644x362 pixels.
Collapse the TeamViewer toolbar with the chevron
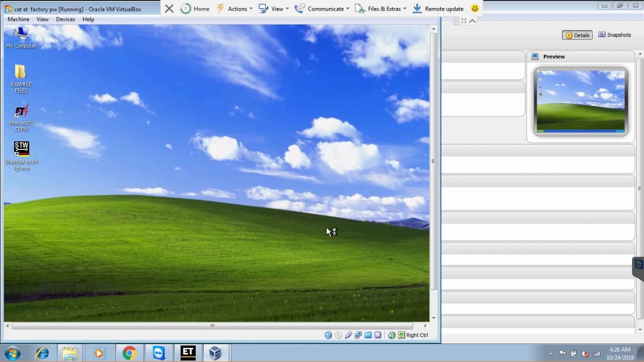click(x=472, y=21)
